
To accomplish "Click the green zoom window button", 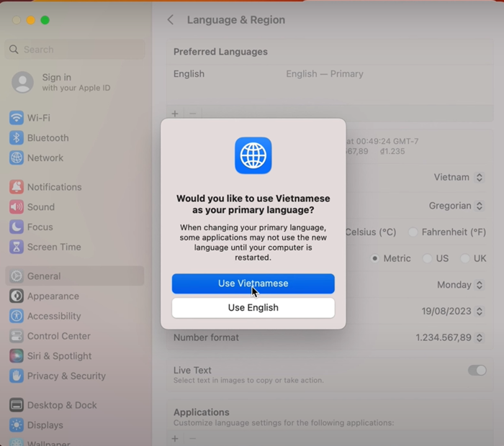I will point(45,20).
